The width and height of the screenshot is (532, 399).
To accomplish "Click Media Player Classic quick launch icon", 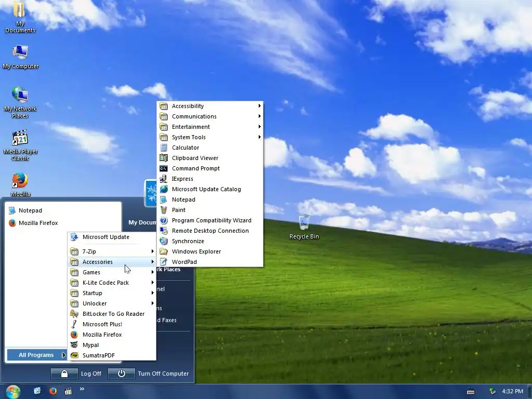I will pyautogui.click(x=68, y=391).
